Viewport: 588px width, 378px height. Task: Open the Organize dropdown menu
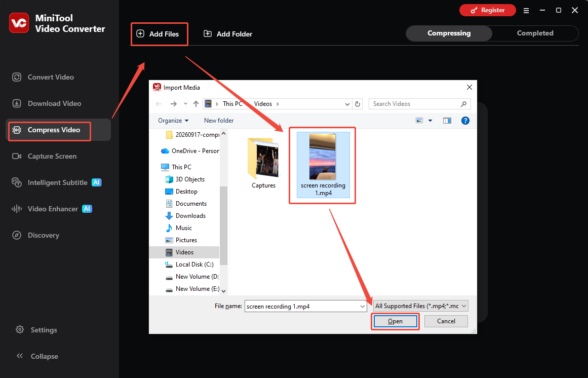pyautogui.click(x=173, y=121)
